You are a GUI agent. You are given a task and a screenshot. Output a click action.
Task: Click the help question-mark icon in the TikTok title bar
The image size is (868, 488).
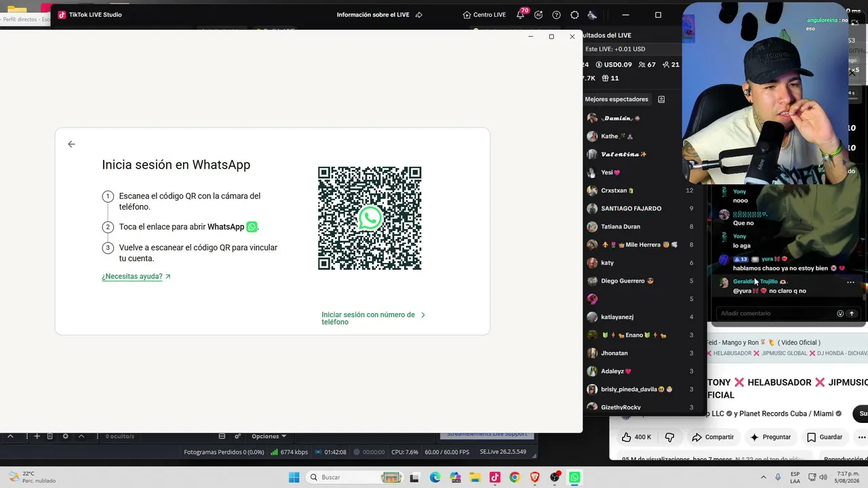coord(557,15)
